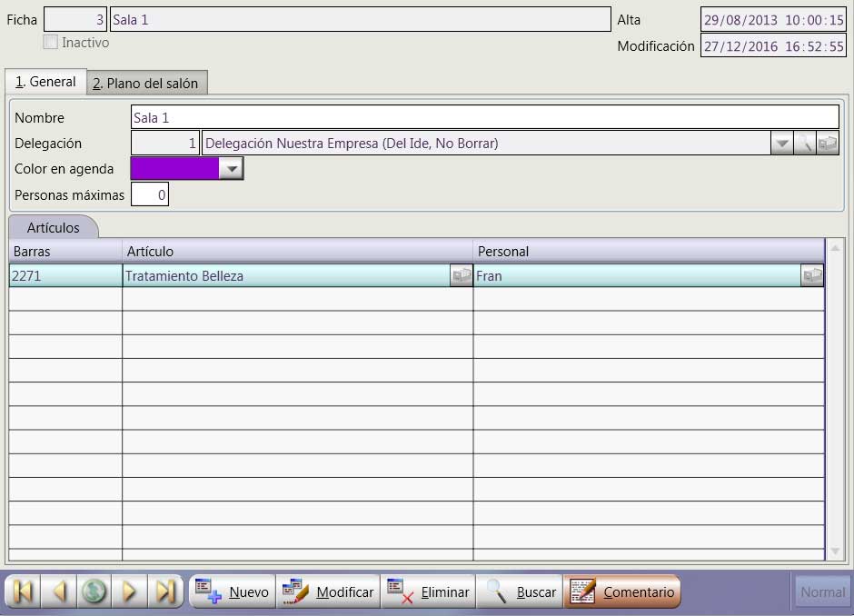
Task: Switch to 1. General tab
Action: 45,82
